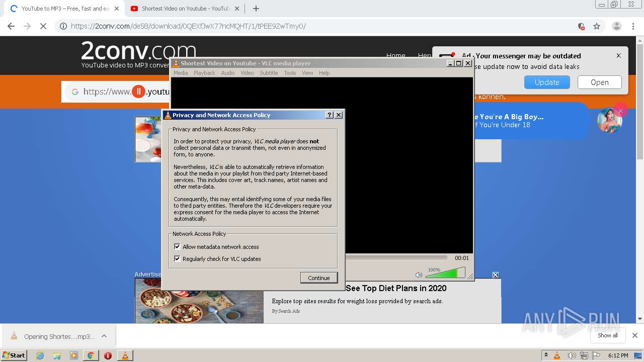Open VLC Help menu
The image size is (644, 362).
coord(325,73)
